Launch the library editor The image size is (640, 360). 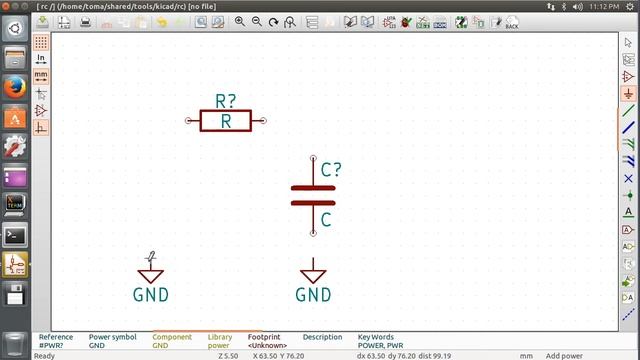(x=350, y=22)
